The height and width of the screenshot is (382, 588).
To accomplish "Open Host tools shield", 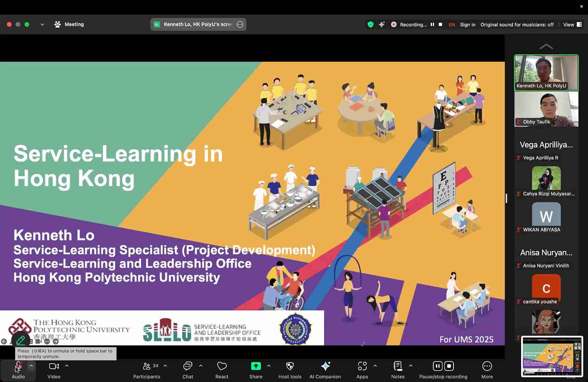I will pos(290,370).
